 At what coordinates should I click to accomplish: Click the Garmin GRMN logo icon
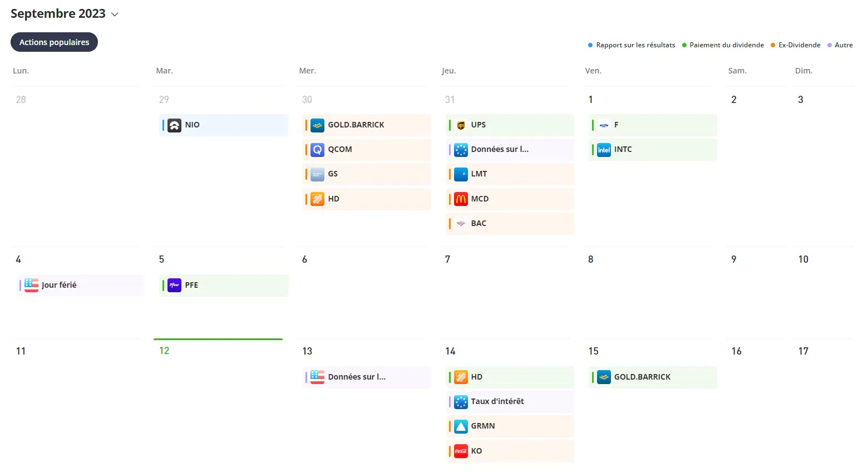tap(461, 426)
